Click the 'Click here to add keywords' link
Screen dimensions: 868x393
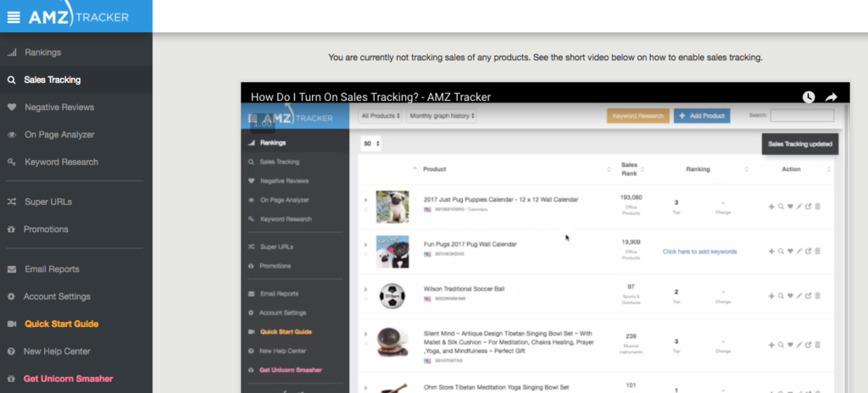click(x=699, y=252)
